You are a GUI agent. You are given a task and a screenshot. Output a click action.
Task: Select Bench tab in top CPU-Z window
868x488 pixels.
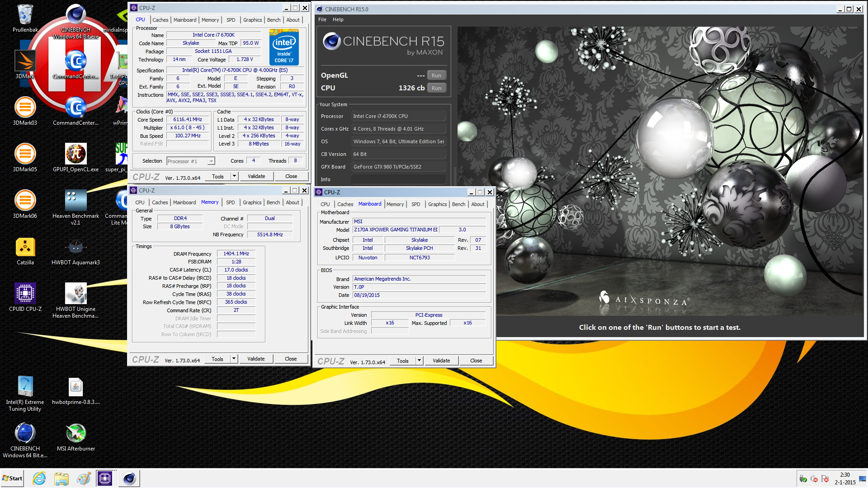click(274, 20)
